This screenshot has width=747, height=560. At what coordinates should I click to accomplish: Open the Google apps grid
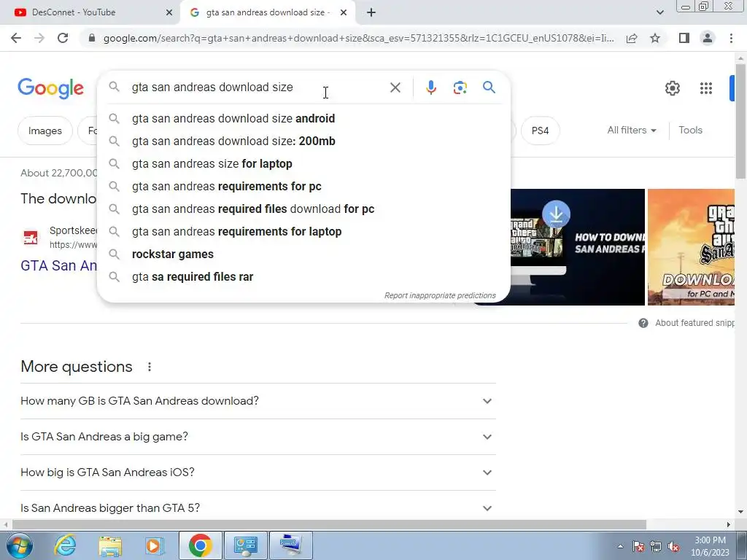(706, 88)
